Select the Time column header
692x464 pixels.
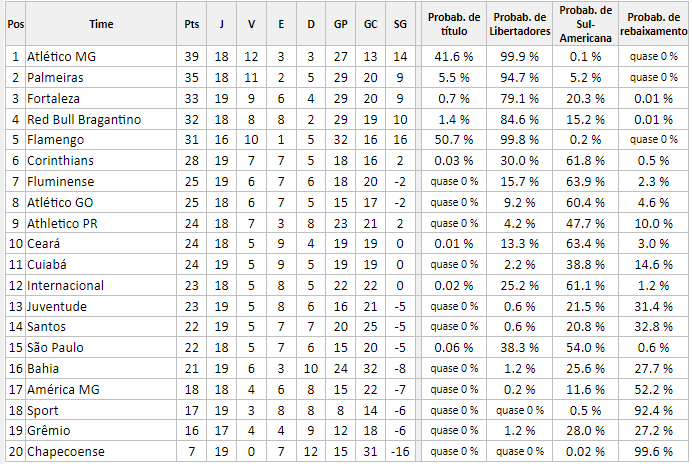click(101, 24)
